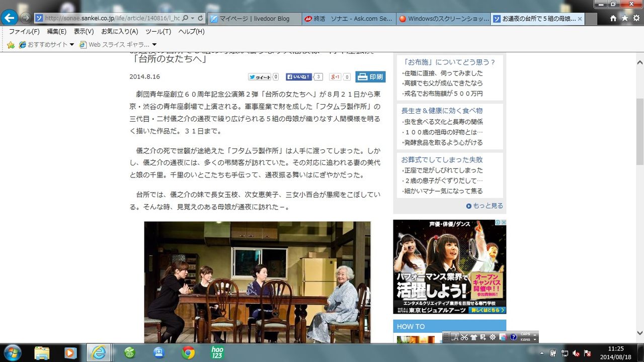Click the Tweet (ツイート) button
Image resolution: width=644 pixels, height=362 pixels.
260,77
